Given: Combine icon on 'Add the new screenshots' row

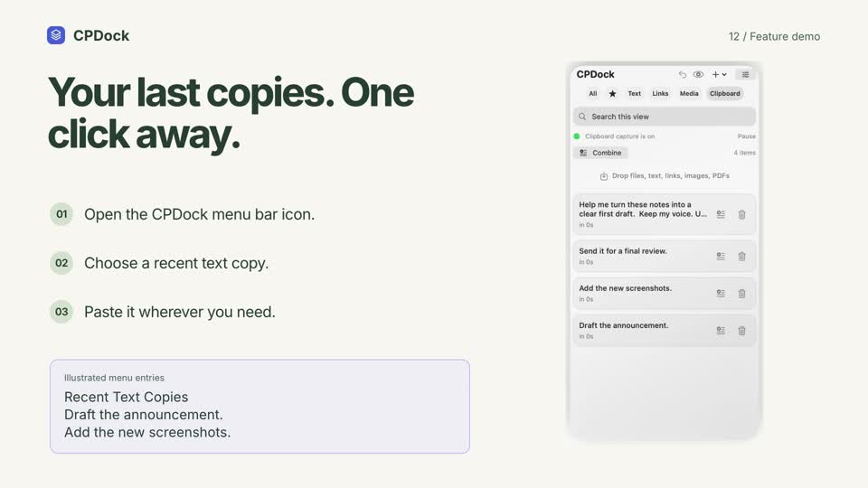Looking at the screenshot, I should pos(721,293).
